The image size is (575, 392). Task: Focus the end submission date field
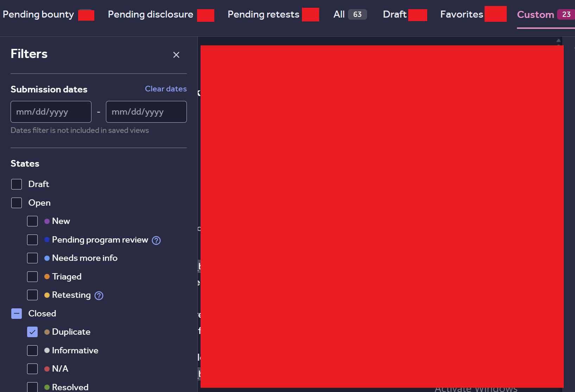tap(146, 112)
